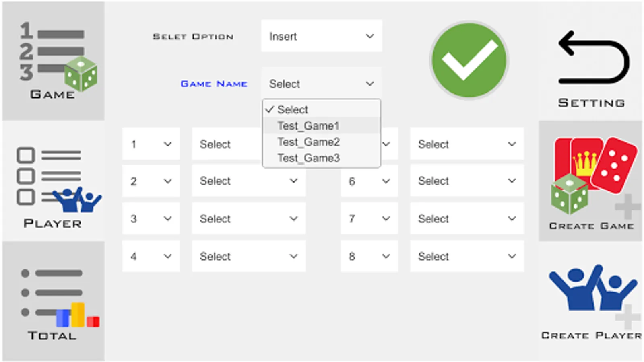
Task: Open the Player list icon
Action: 53,182
